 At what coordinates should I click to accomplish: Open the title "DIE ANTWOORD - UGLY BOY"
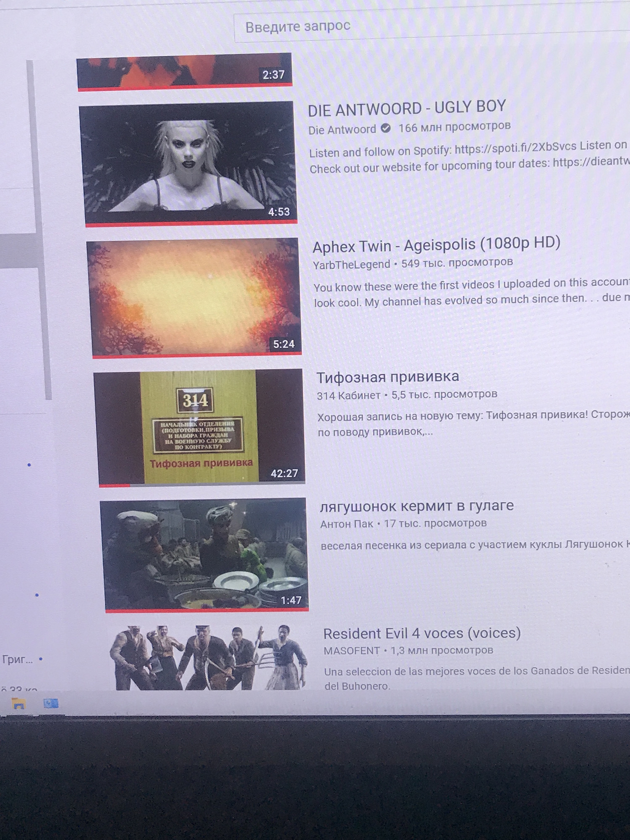pyautogui.click(x=407, y=108)
